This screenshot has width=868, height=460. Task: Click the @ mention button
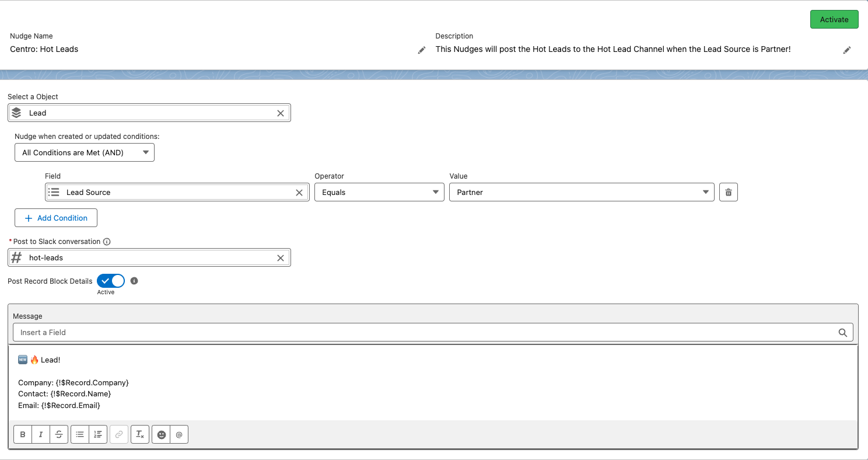coord(179,434)
